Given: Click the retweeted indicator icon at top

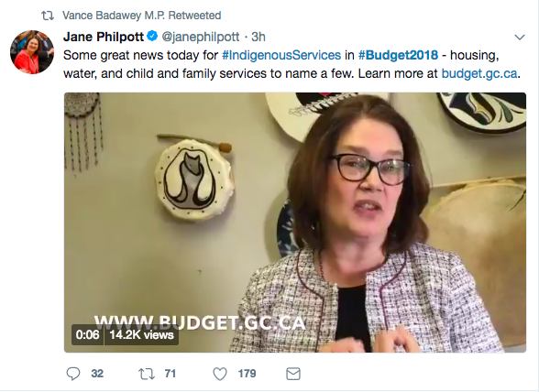Looking at the screenshot, I should tap(48, 16).
